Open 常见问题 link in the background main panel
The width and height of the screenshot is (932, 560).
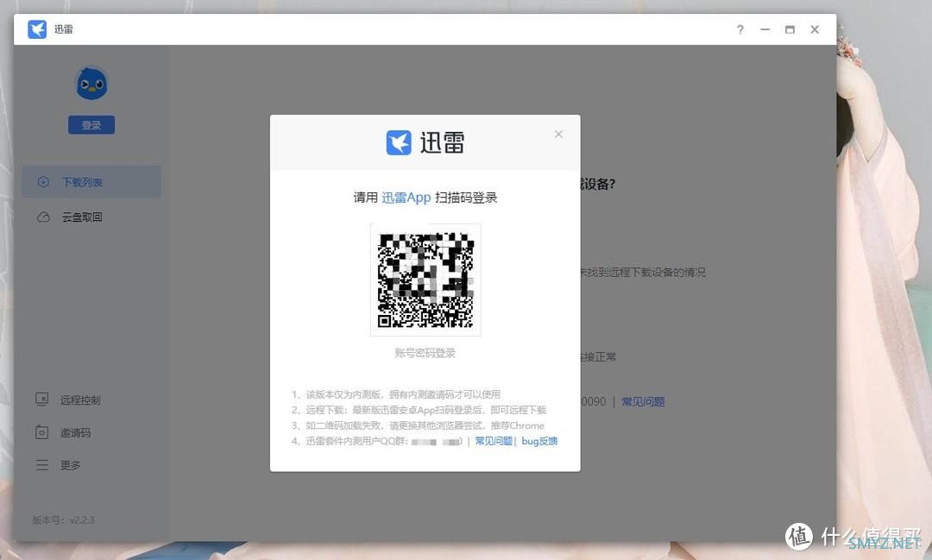(643, 402)
